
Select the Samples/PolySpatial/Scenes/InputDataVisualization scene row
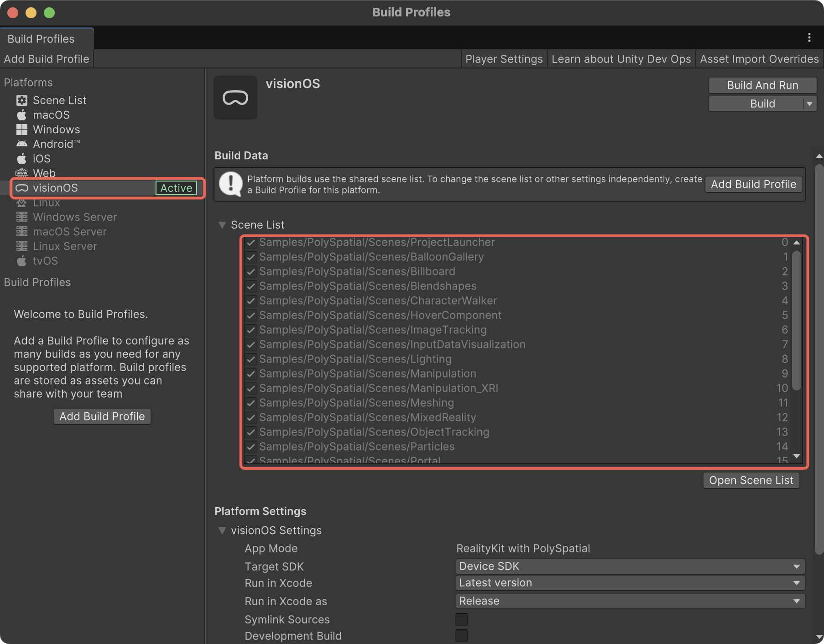point(517,345)
